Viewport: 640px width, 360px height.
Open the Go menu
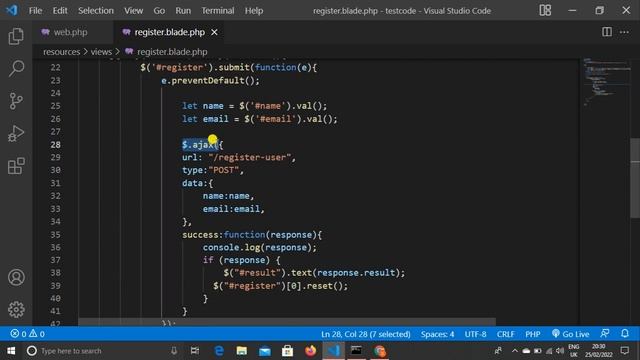[159, 11]
